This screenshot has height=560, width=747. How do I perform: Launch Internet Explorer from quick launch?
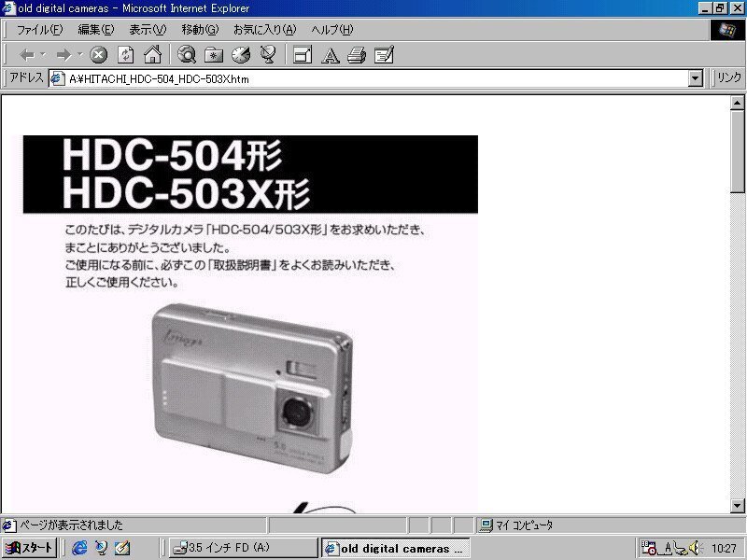coord(79,548)
